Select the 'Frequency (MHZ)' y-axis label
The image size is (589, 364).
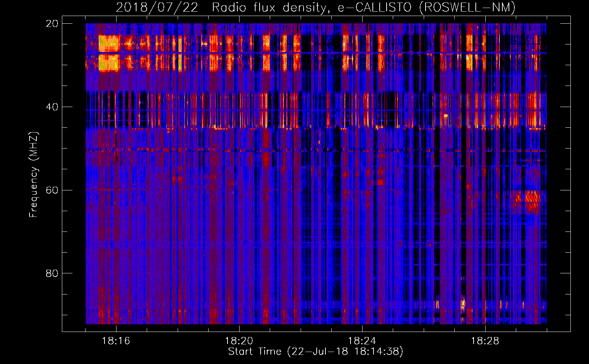(x=34, y=175)
